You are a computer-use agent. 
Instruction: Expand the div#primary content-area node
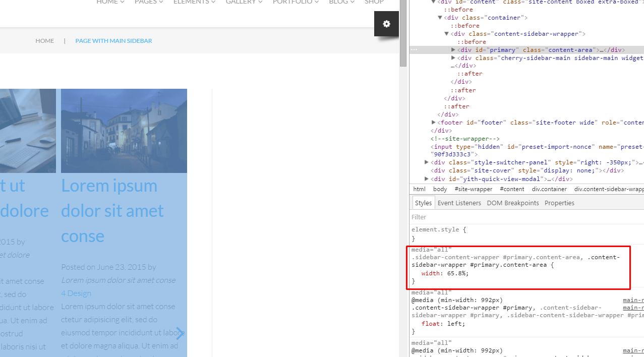click(x=453, y=49)
